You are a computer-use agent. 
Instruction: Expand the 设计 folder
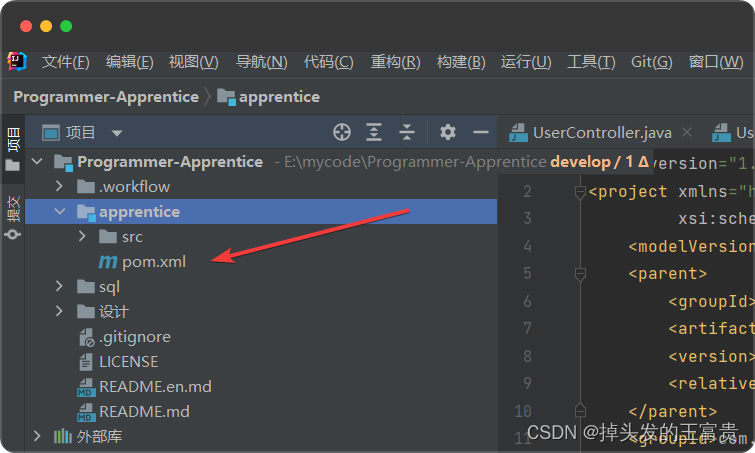pyautogui.click(x=59, y=311)
